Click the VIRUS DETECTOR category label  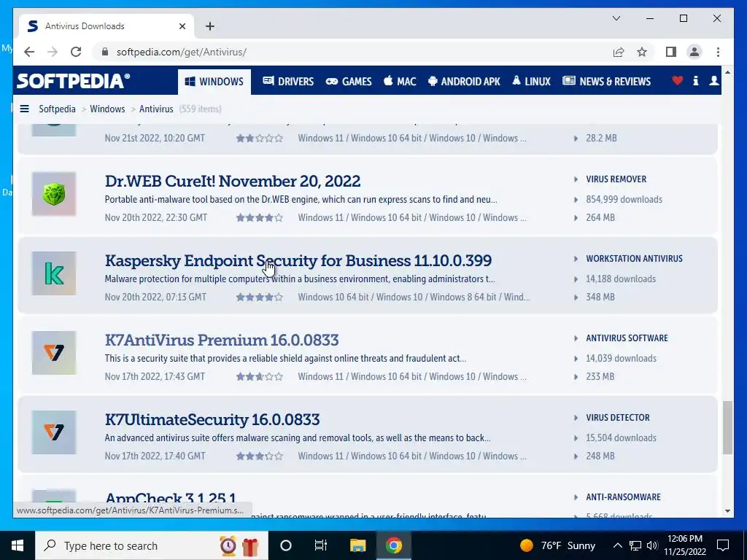pos(618,418)
